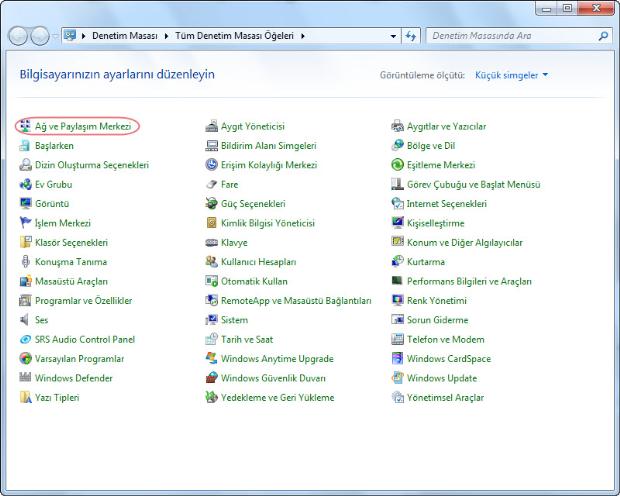This screenshot has height=496, width=620.
Task: Open the Erişim Kolaylığı Merkezi link
Action: point(269,165)
